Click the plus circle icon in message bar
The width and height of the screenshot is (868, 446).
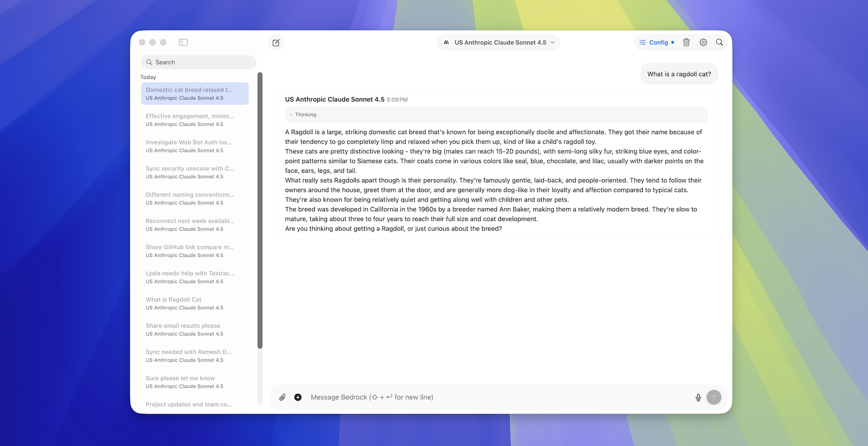(298, 397)
